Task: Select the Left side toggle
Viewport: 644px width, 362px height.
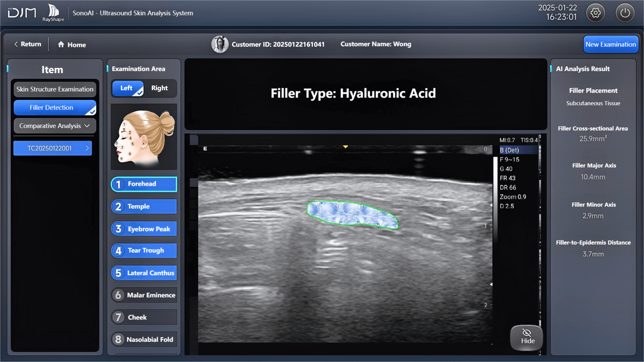Action: [x=127, y=88]
